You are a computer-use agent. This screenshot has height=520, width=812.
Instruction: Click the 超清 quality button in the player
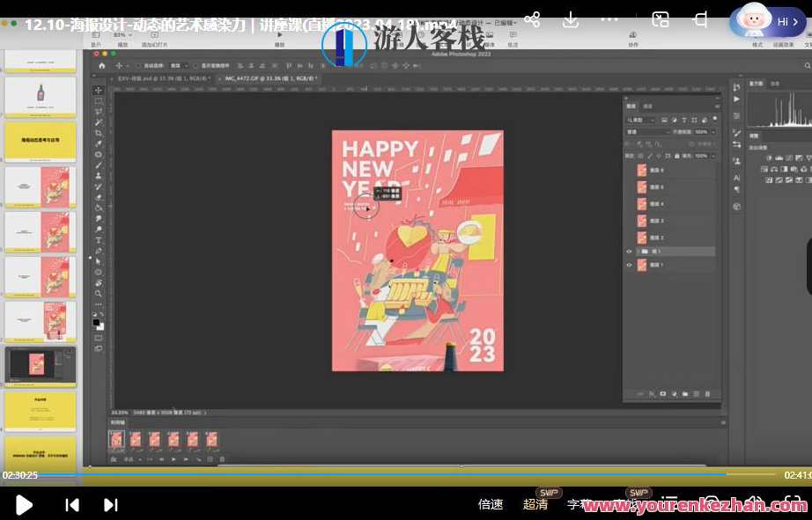tap(535, 504)
